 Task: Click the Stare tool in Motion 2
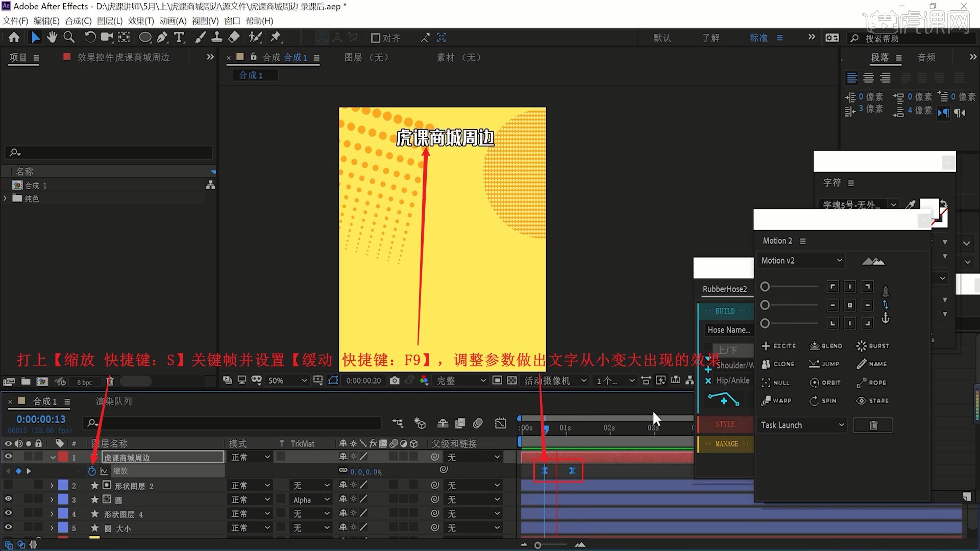[x=873, y=401]
